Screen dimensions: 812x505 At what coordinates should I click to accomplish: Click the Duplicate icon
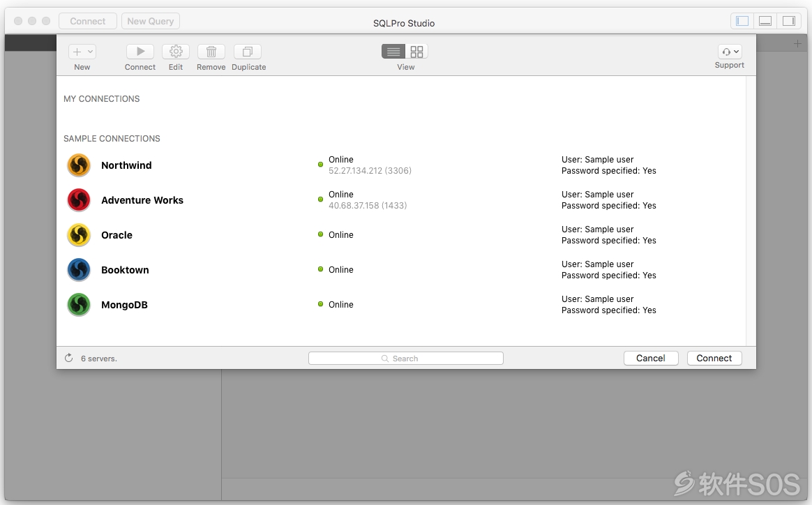click(x=248, y=52)
